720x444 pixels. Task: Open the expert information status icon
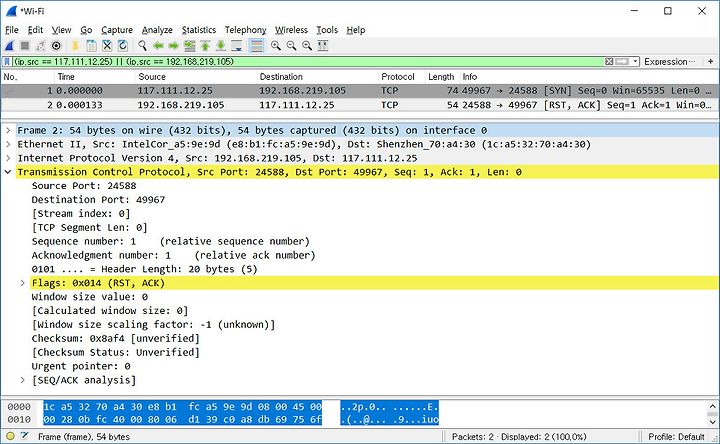coord(10,436)
